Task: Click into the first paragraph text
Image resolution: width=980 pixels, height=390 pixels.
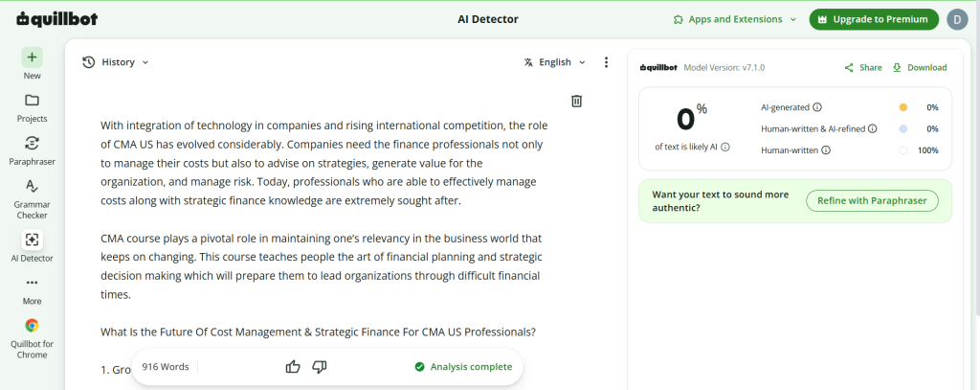Action: point(323,163)
